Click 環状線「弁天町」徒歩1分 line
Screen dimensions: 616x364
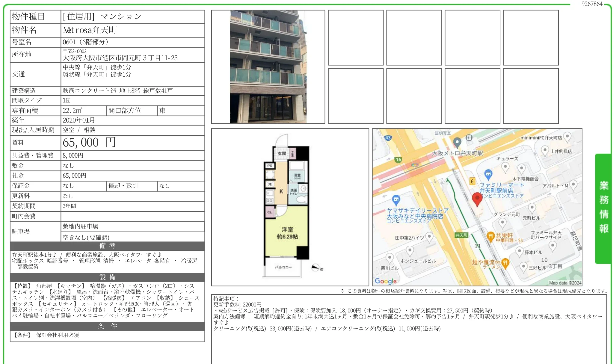[x=97, y=74]
